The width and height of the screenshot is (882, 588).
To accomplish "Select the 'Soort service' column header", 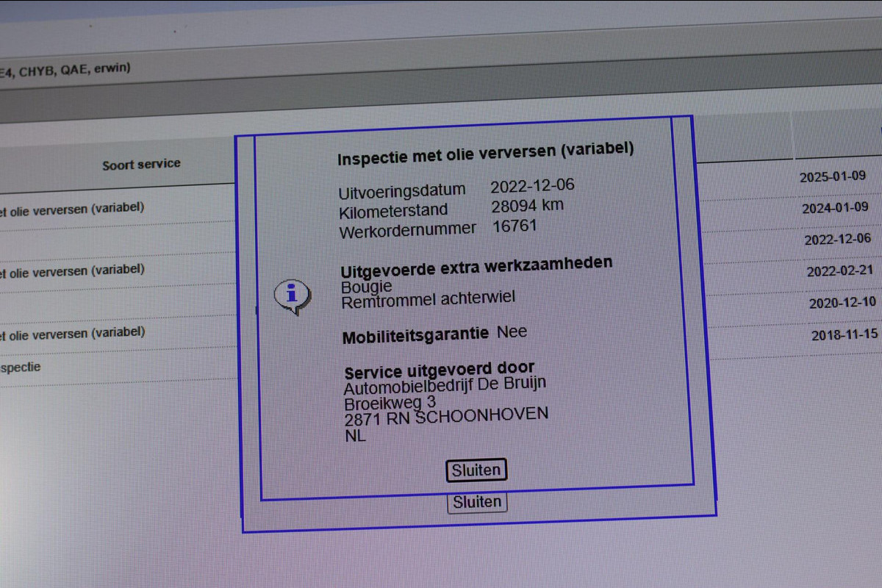I will pos(141,164).
